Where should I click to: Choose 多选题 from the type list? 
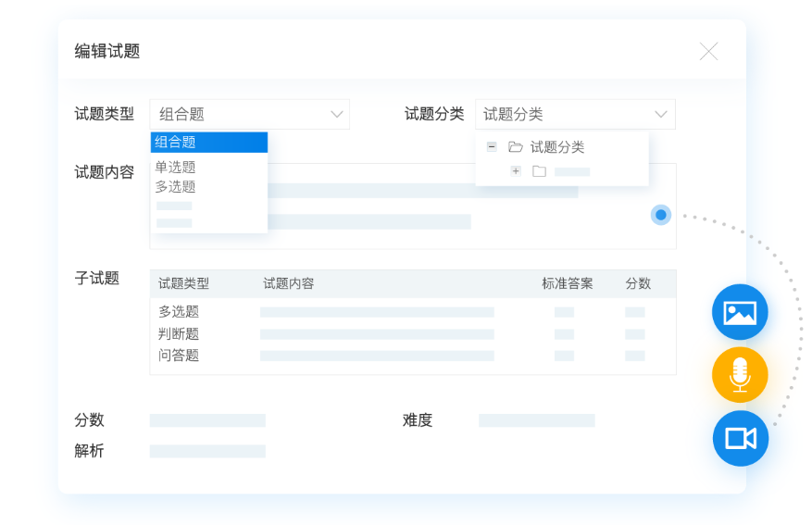pyautogui.click(x=176, y=186)
